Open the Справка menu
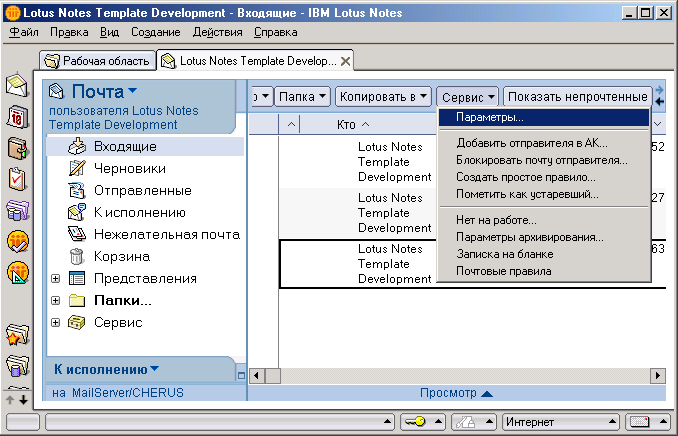The image size is (678, 436). point(275,32)
